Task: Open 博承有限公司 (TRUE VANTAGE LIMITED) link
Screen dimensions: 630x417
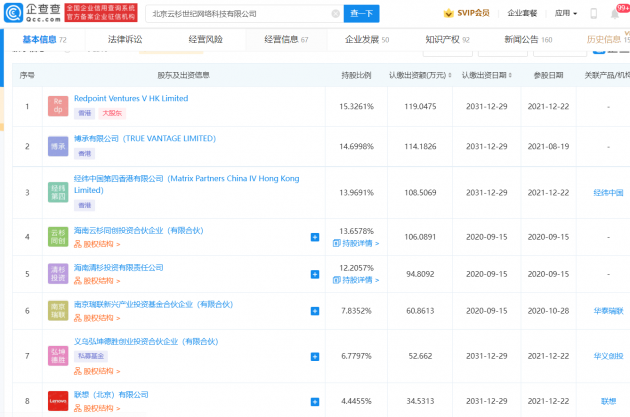Action: tap(145, 139)
